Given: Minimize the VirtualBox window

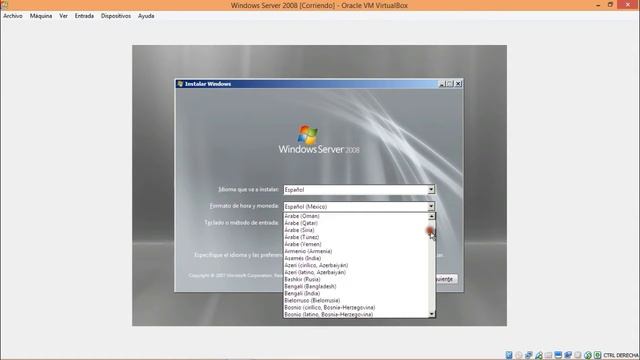Looking at the screenshot, I should pos(598,5).
